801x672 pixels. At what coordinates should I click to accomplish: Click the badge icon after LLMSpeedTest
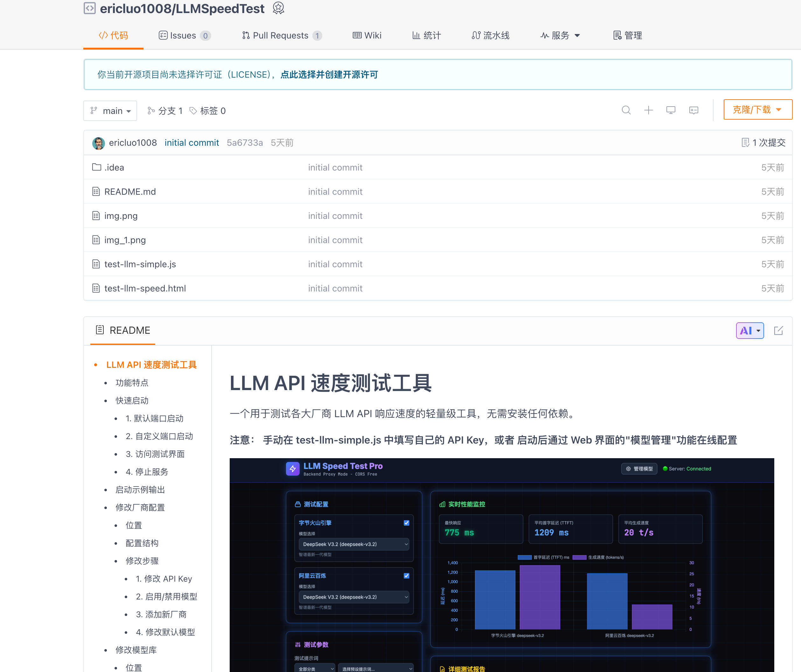[x=278, y=8]
